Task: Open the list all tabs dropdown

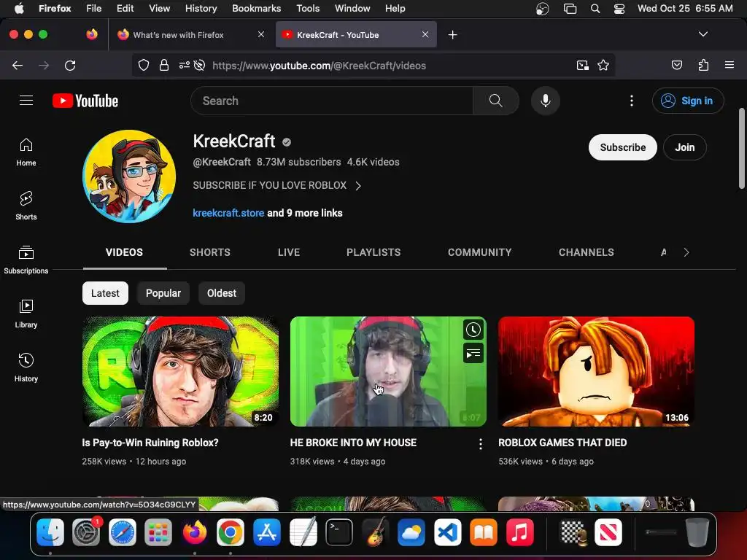Action: (x=703, y=34)
